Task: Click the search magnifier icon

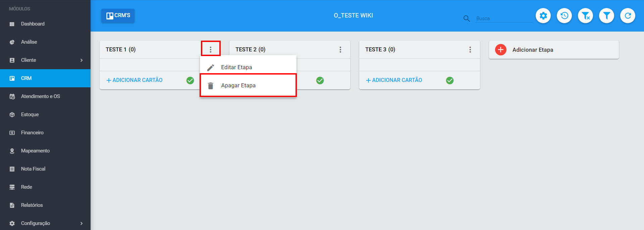Action: pyautogui.click(x=467, y=18)
